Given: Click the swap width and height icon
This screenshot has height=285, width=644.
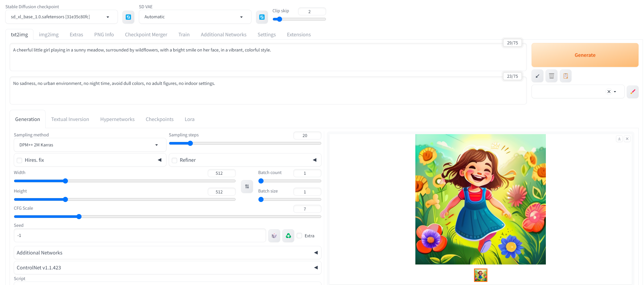Looking at the screenshot, I should tap(246, 186).
